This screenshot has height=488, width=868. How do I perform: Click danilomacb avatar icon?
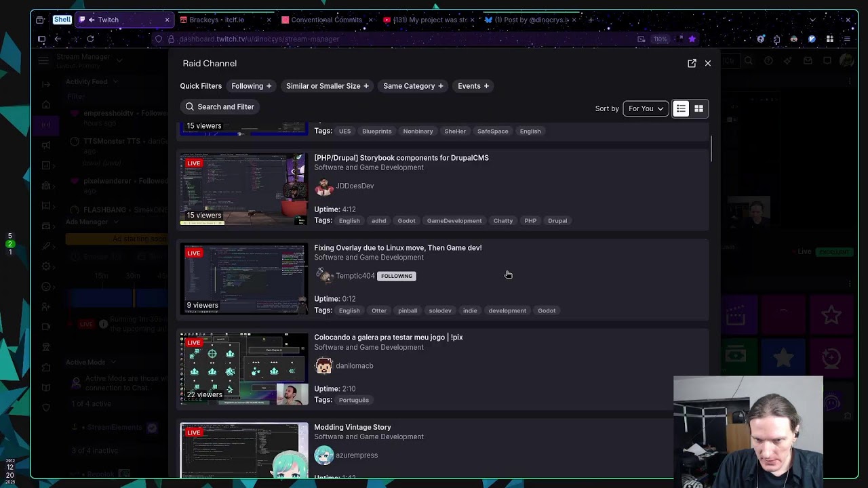pyautogui.click(x=324, y=365)
